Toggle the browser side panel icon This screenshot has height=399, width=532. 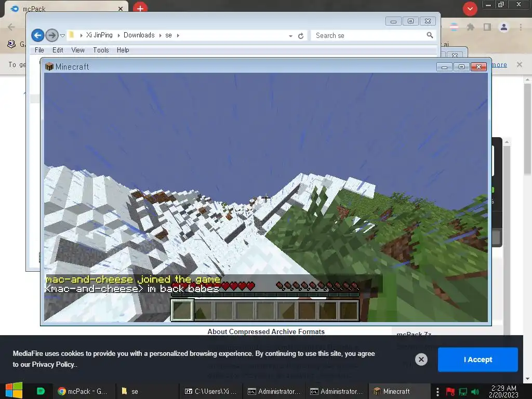(x=487, y=27)
